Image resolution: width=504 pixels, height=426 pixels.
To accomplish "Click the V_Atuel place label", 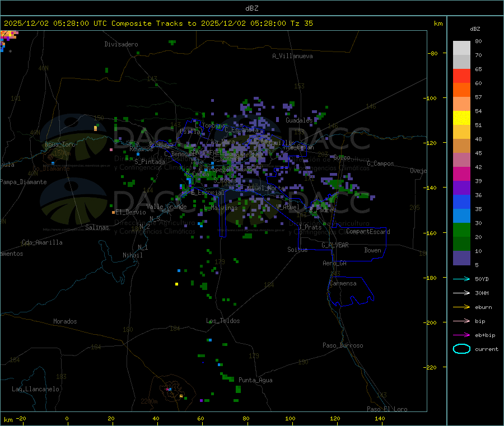I will tap(288, 207).
